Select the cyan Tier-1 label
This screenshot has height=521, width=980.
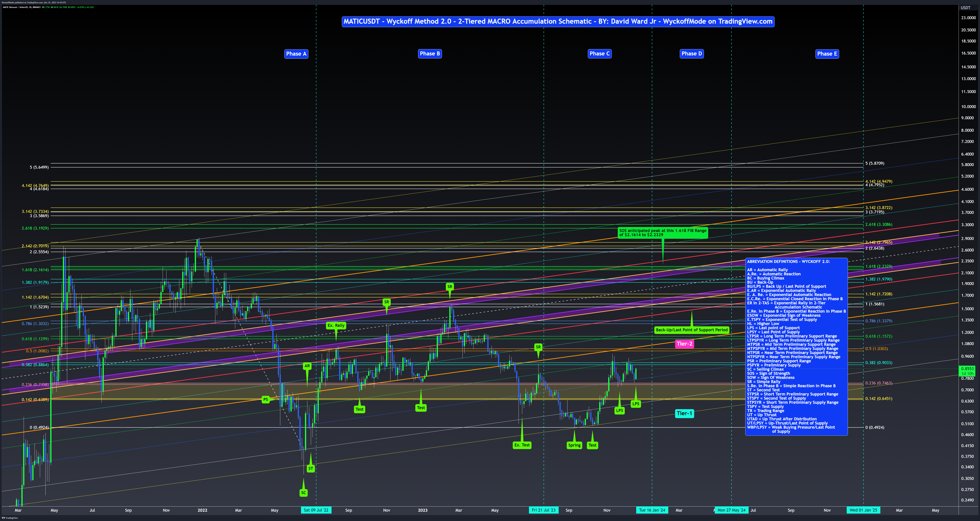tap(684, 413)
